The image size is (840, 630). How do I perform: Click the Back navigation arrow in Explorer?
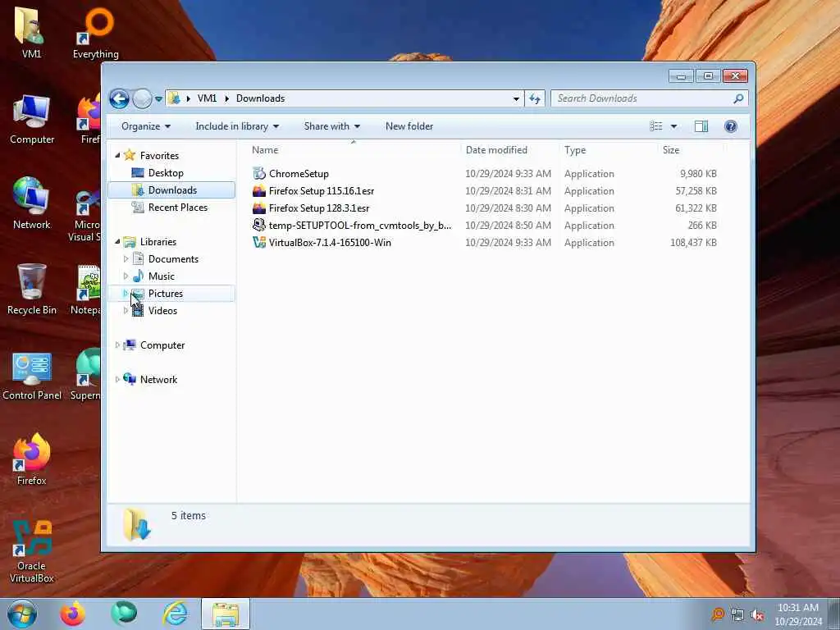click(x=119, y=98)
